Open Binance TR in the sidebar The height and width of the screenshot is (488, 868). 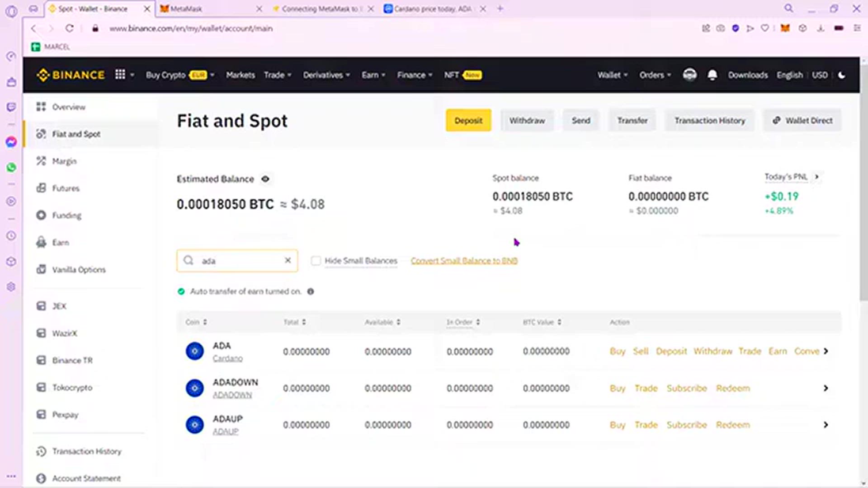(x=65, y=361)
